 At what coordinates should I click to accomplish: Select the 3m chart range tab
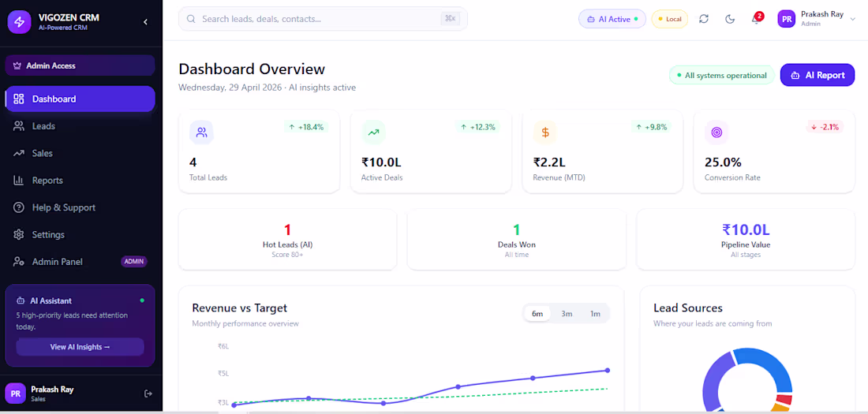(567, 314)
